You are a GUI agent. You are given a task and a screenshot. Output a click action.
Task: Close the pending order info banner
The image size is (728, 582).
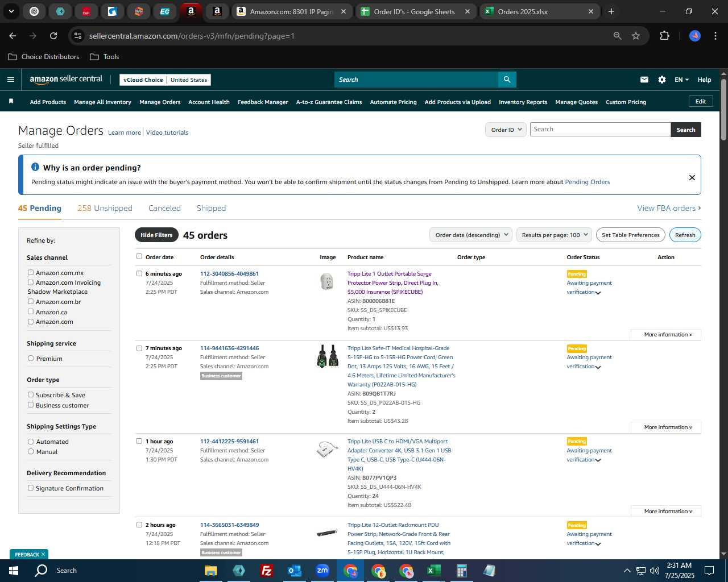692,177
